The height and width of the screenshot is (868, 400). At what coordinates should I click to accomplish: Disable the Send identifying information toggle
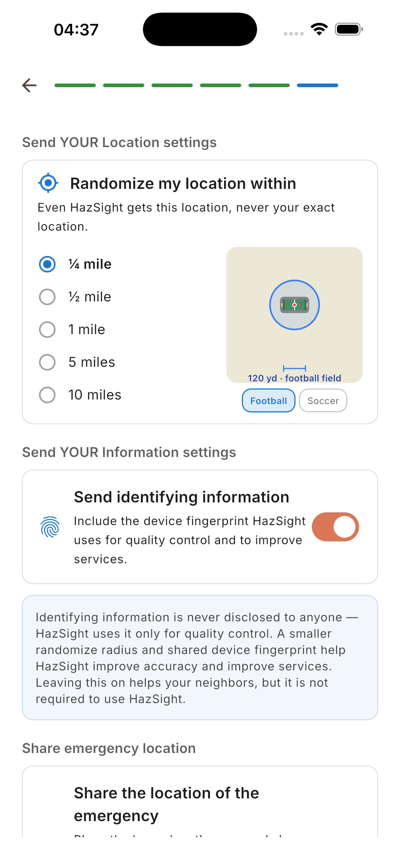click(335, 527)
